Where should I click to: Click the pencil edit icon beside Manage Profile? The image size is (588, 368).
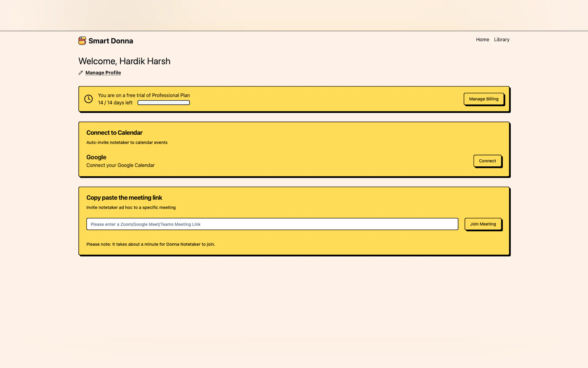click(x=81, y=73)
